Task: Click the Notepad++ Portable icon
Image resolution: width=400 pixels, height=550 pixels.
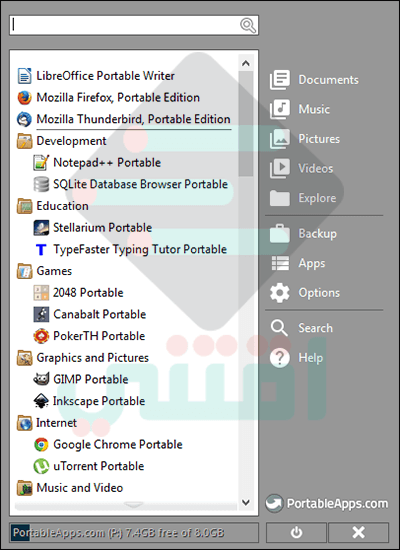Action: pyautogui.click(x=41, y=162)
